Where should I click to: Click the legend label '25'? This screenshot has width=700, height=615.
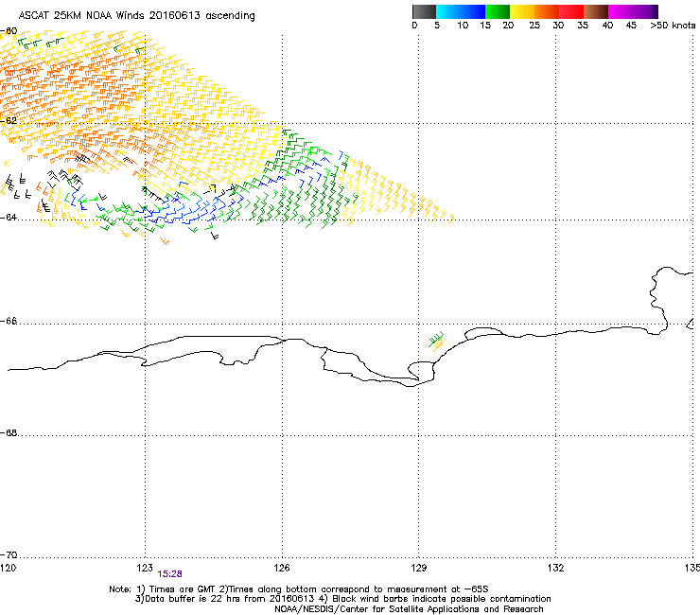pyautogui.click(x=534, y=26)
